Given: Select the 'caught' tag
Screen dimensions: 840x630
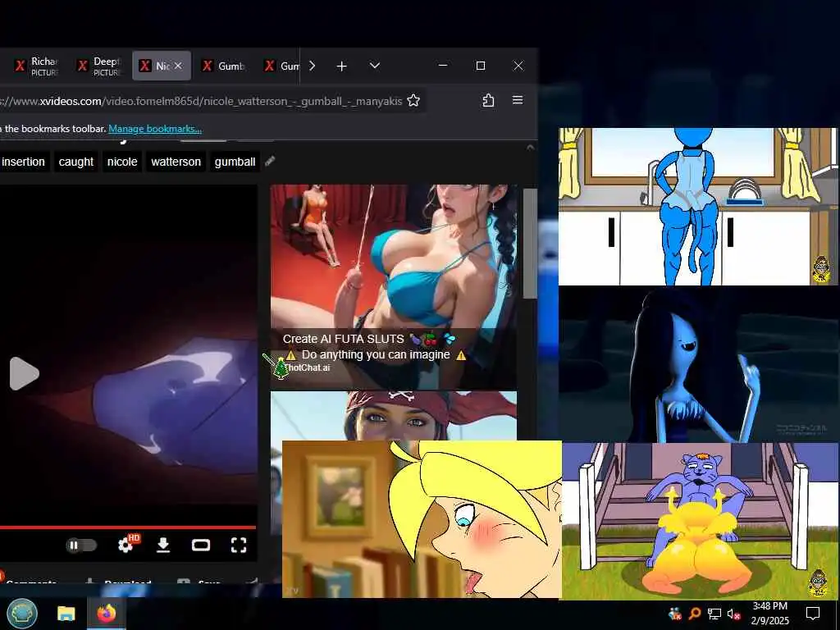Looking at the screenshot, I should tap(76, 162).
